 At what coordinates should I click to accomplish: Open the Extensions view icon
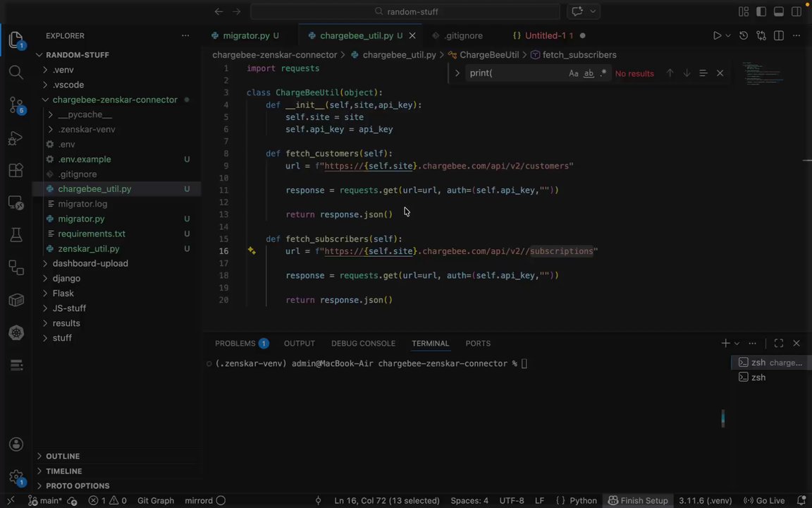(x=16, y=170)
